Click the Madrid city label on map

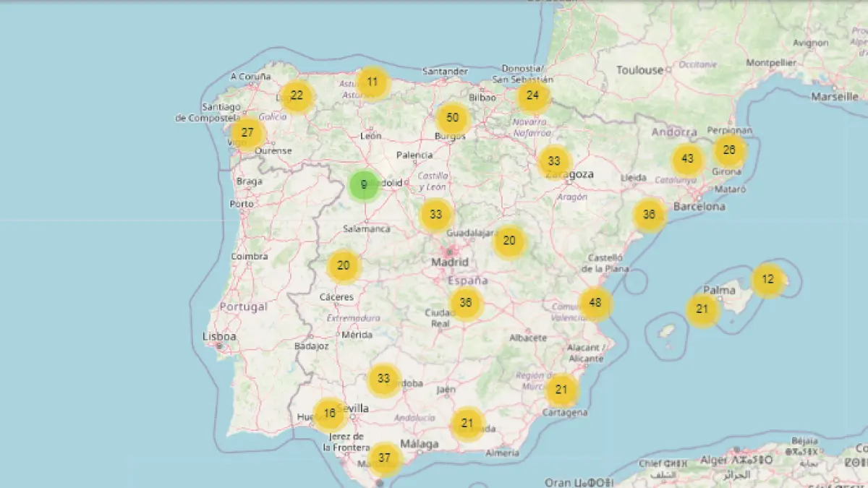coord(450,262)
